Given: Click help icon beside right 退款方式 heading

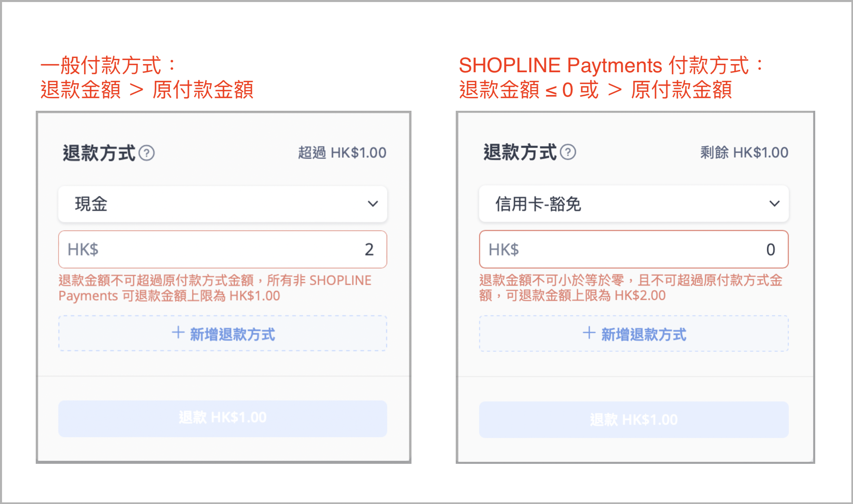Looking at the screenshot, I should click(568, 152).
